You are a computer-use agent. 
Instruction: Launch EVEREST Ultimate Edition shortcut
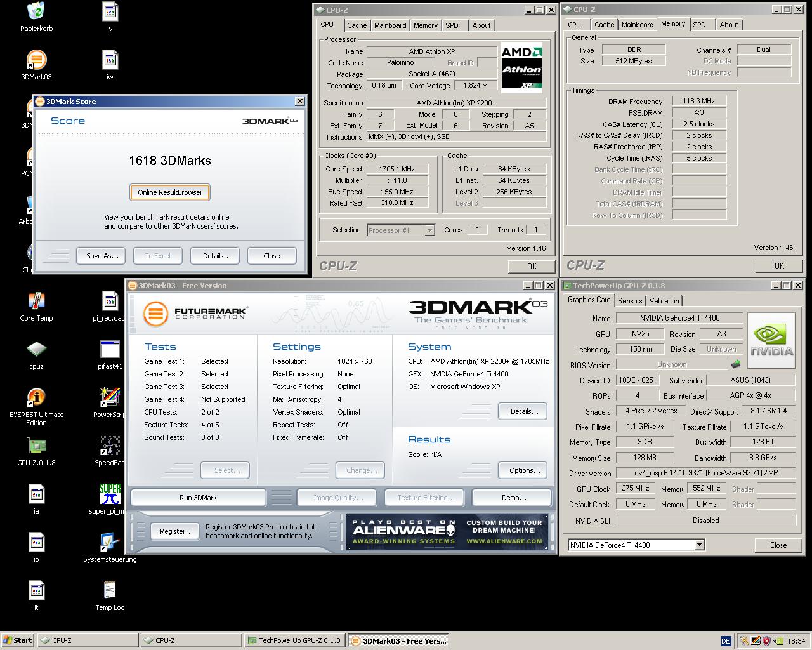point(36,398)
